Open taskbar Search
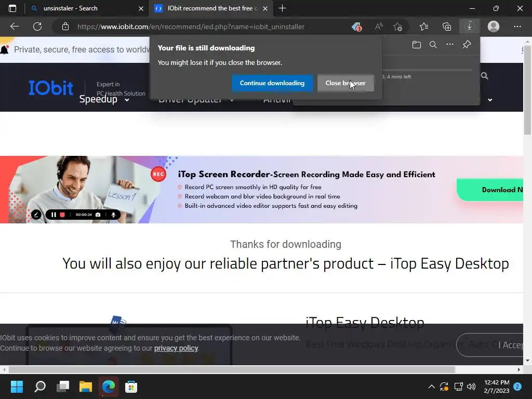Viewport: 532px width, 399px height. [x=40, y=387]
